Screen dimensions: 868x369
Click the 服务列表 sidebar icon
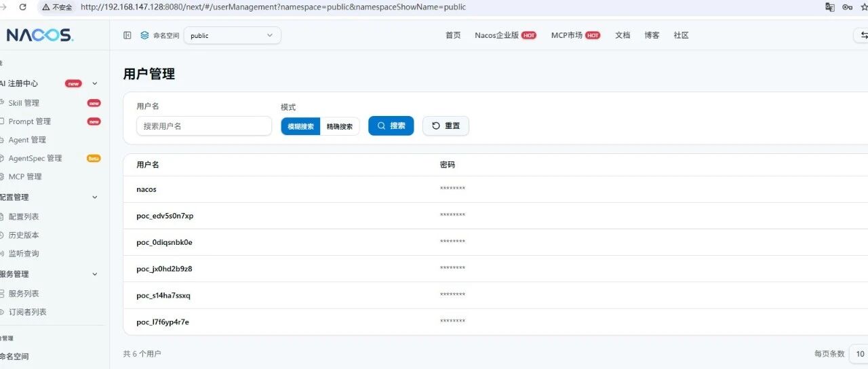pyautogui.click(x=1, y=294)
